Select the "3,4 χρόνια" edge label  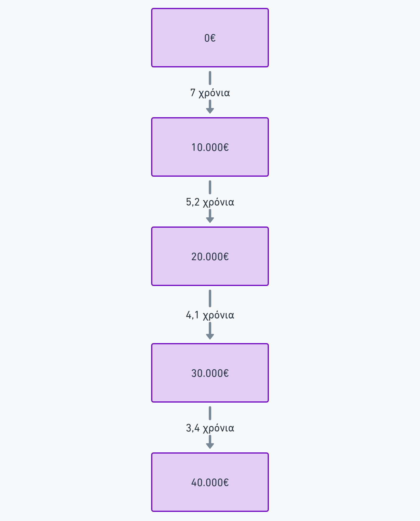tap(210, 428)
